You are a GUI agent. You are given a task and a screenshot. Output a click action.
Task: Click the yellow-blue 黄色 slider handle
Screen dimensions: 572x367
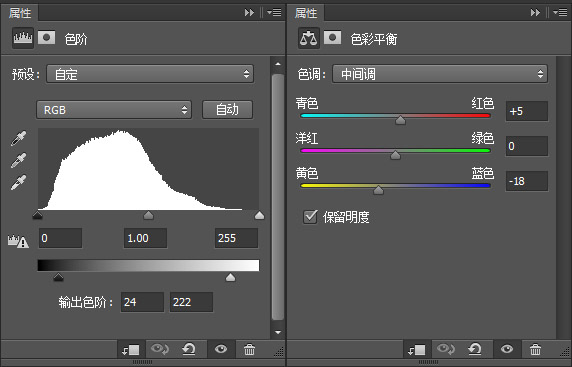click(x=378, y=190)
